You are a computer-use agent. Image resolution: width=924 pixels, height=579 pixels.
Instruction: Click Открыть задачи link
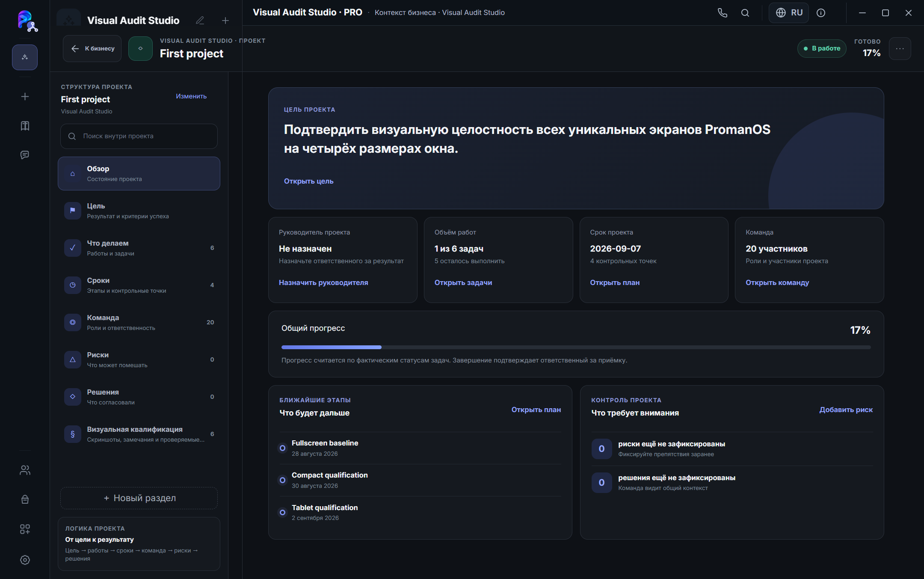(x=463, y=282)
